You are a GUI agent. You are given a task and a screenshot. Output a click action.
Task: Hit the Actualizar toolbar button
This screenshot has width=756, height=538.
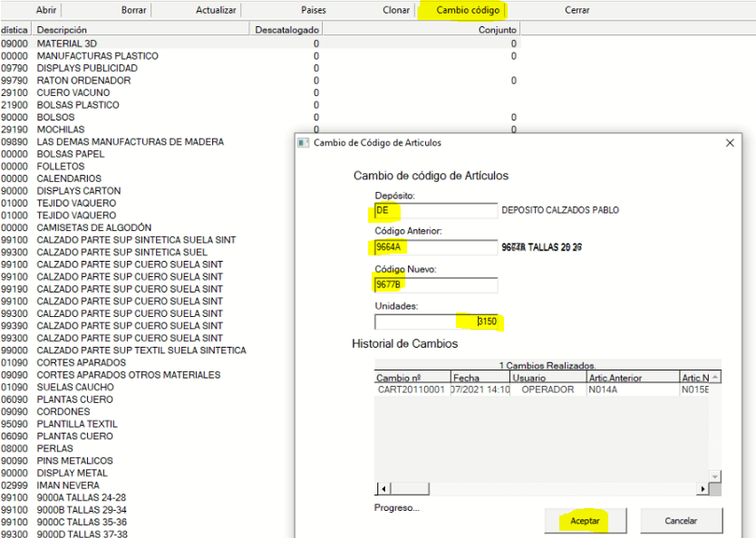pyautogui.click(x=217, y=10)
